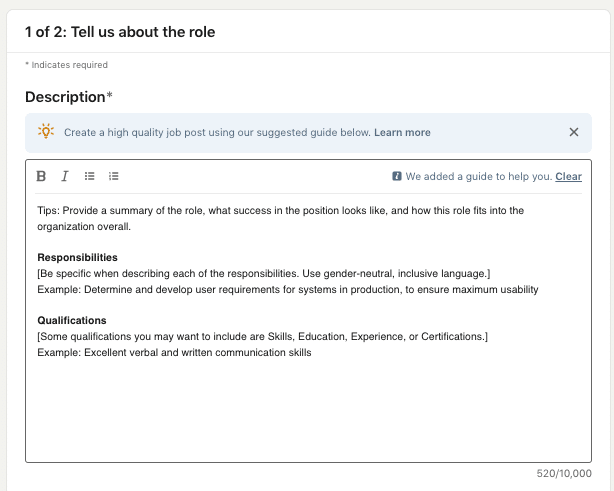The width and height of the screenshot is (614, 491).
Task: Insert a numbered list in the description
Action: coord(114,176)
